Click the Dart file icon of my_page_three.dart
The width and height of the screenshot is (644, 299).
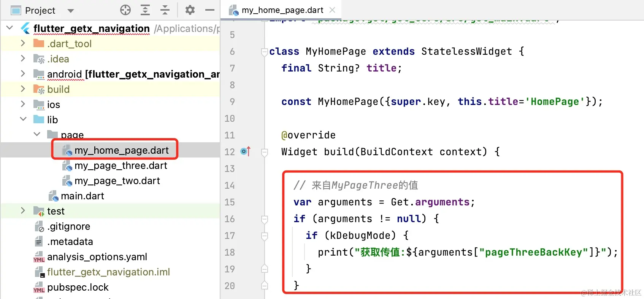point(67,166)
